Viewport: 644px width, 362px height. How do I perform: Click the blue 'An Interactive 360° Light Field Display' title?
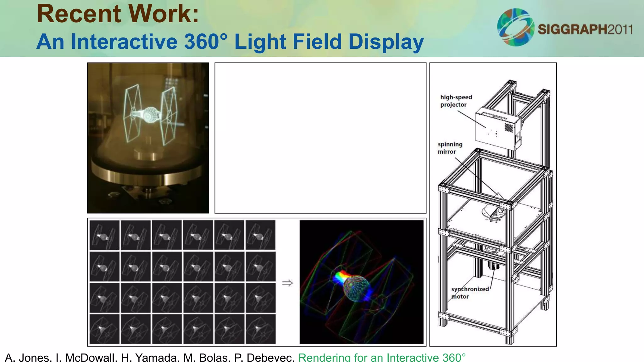coord(230,42)
